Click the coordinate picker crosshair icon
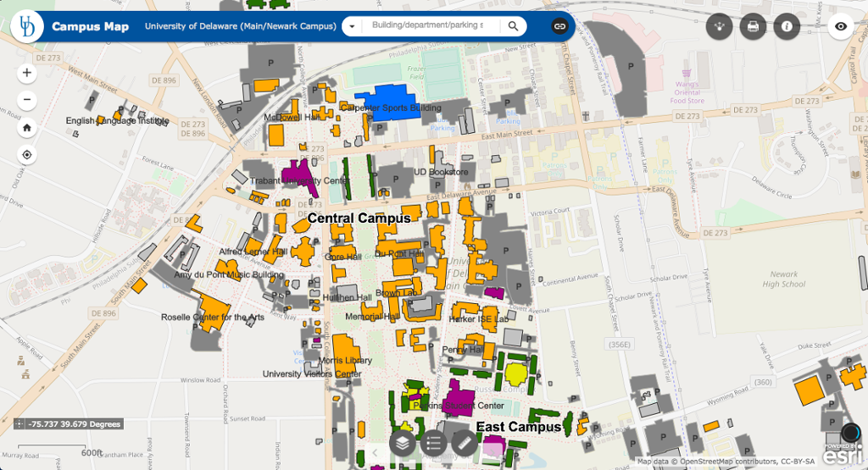 [19, 424]
